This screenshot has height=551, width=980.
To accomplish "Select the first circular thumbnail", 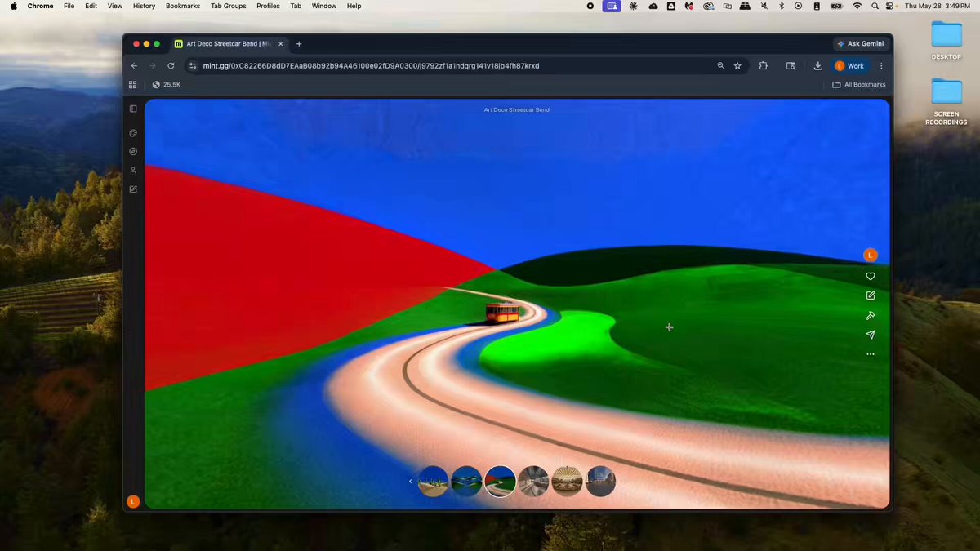I will click(x=433, y=482).
